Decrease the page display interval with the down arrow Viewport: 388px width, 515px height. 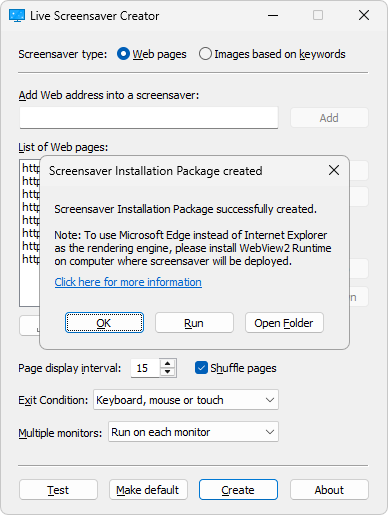click(x=168, y=372)
